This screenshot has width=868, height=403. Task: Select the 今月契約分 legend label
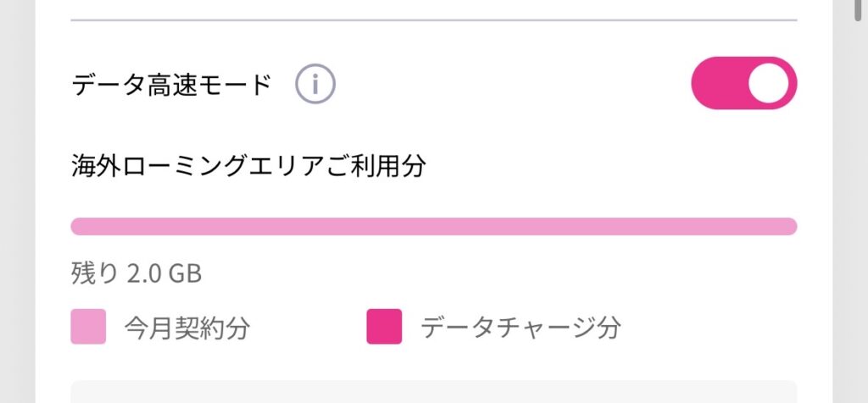[186, 328]
